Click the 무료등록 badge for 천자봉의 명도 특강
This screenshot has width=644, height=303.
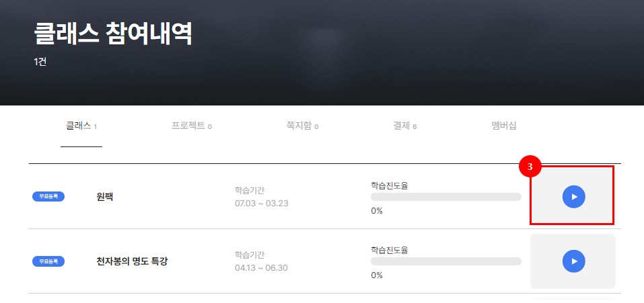[x=48, y=261]
